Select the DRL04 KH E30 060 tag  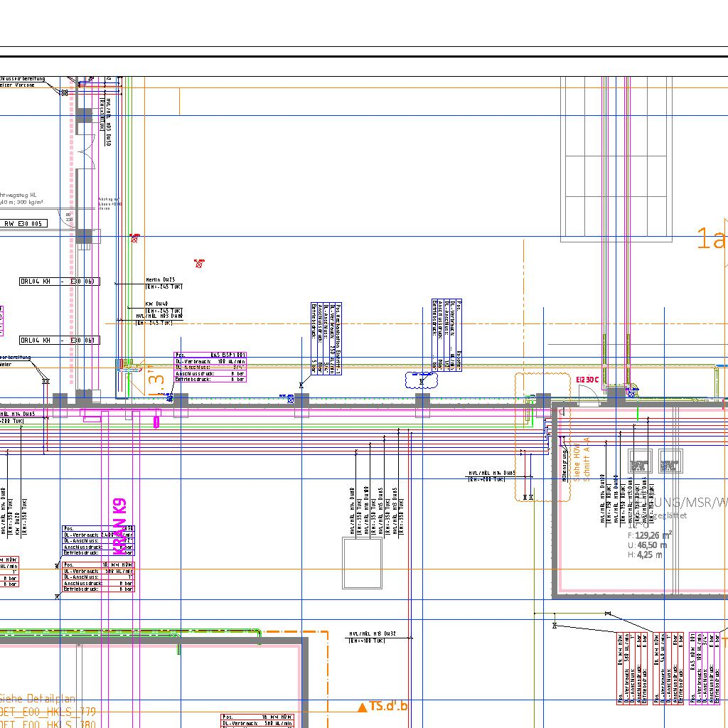(60, 282)
